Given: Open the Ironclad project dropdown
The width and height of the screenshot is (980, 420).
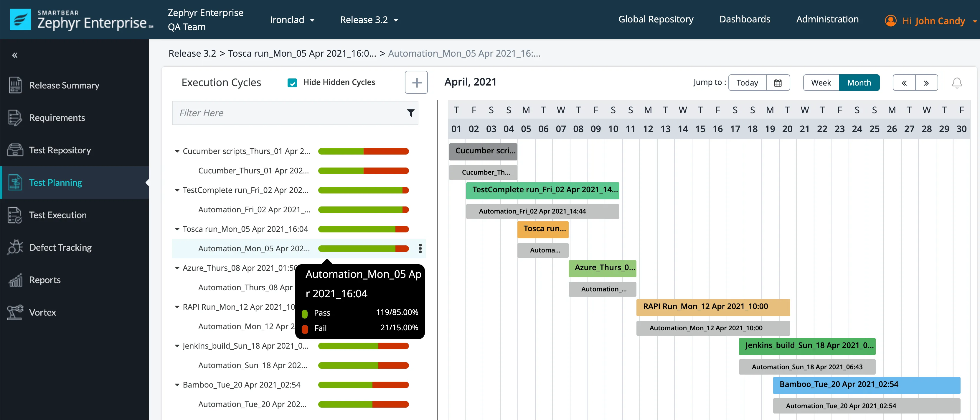Looking at the screenshot, I should click(x=292, y=20).
